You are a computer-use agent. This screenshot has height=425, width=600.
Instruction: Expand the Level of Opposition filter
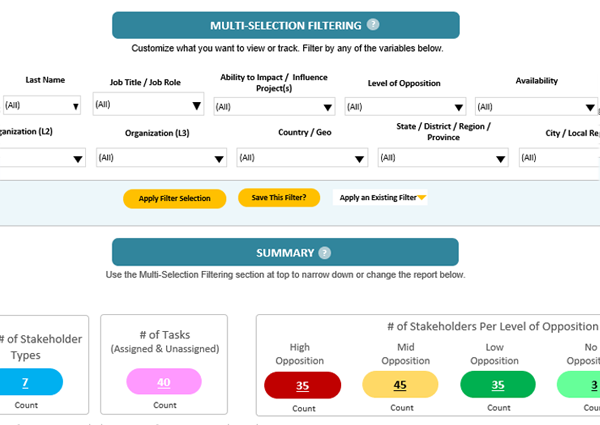click(x=405, y=107)
